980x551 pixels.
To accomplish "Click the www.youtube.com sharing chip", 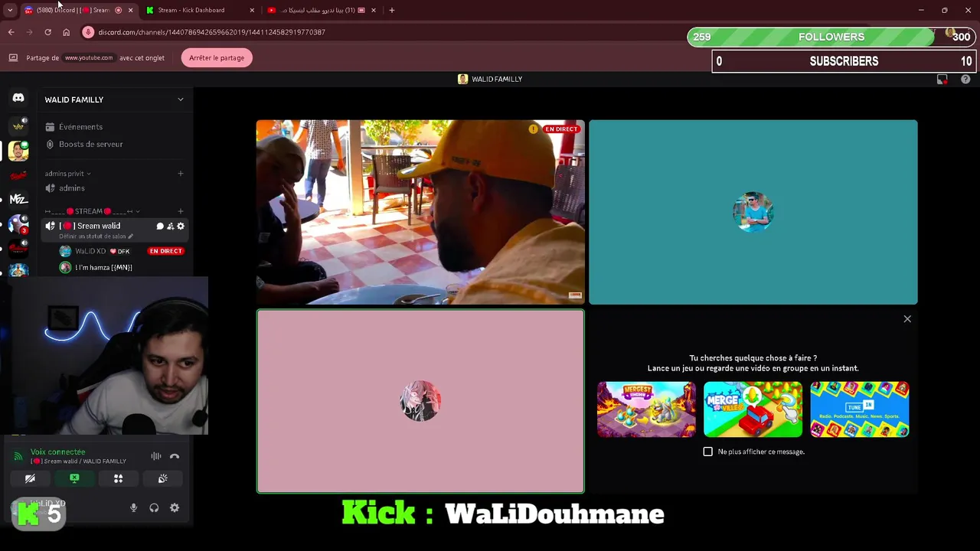I will pyautogui.click(x=89, y=58).
